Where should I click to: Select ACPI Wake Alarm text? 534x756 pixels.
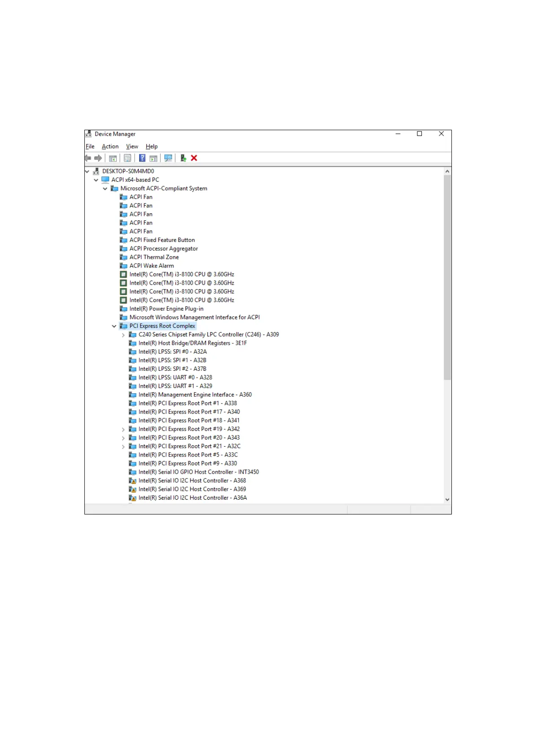click(152, 266)
